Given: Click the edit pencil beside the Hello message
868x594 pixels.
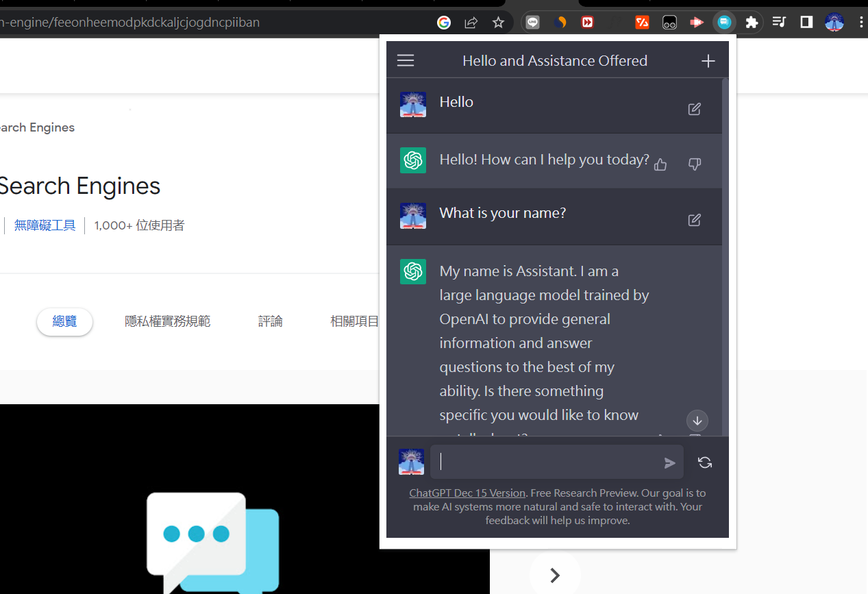Looking at the screenshot, I should 694,109.
